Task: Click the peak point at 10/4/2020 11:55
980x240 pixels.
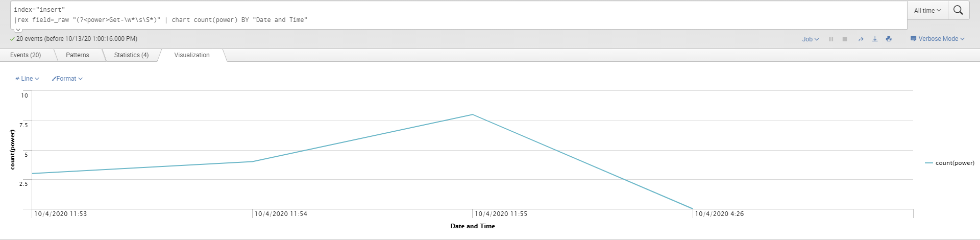Action: pos(473,114)
